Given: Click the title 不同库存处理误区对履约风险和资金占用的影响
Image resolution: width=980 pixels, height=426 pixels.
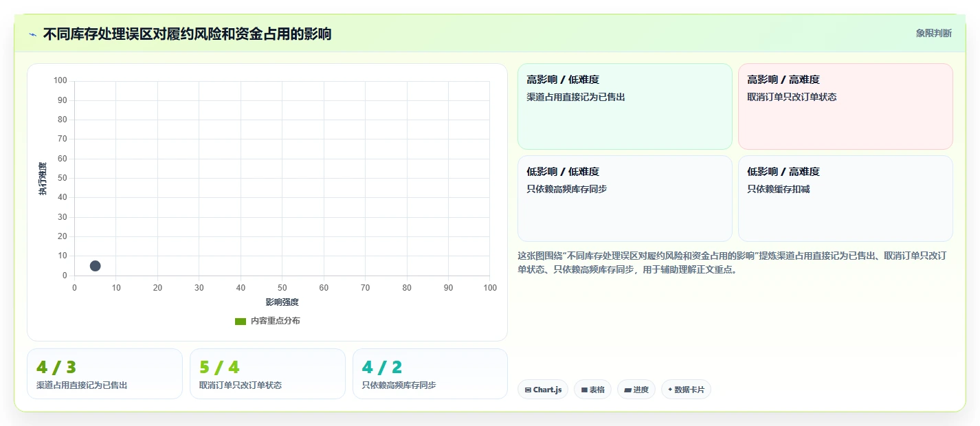Looking at the screenshot, I should [187, 34].
